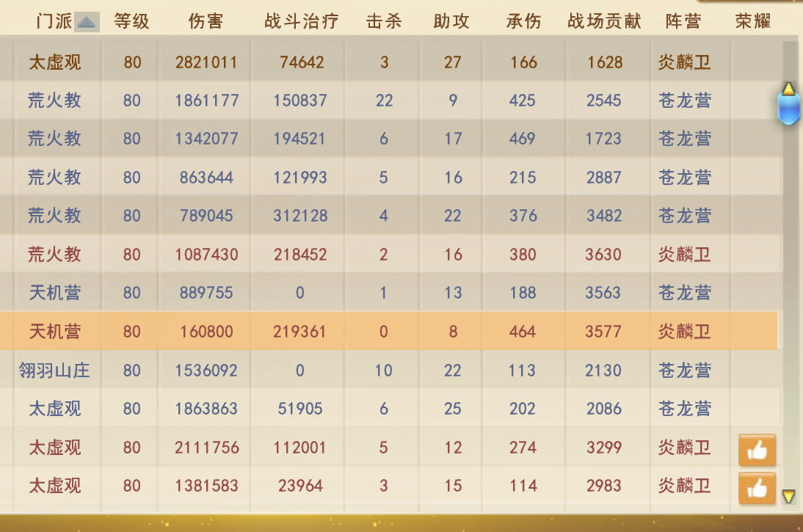This screenshot has width=803, height=532.
Task: Sort by 战斗治疗 column header
Action: coord(301,21)
